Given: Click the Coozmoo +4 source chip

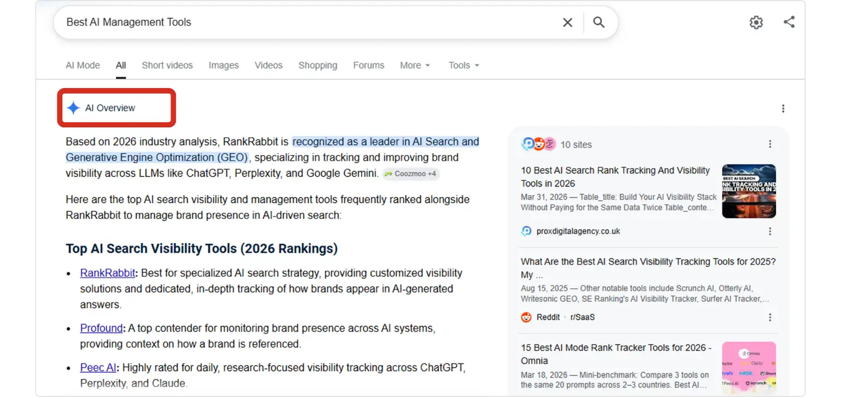Looking at the screenshot, I should pos(410,174).
